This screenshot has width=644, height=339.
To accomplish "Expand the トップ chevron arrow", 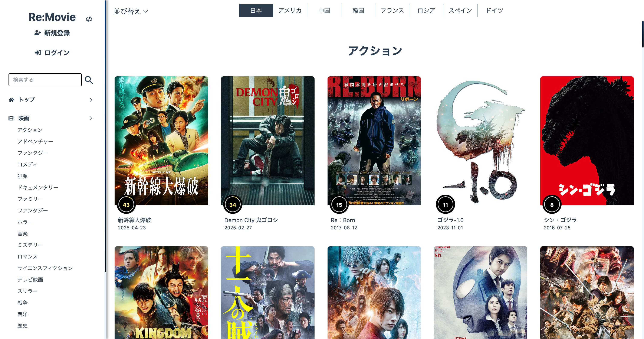I will (x=91, y=100).
